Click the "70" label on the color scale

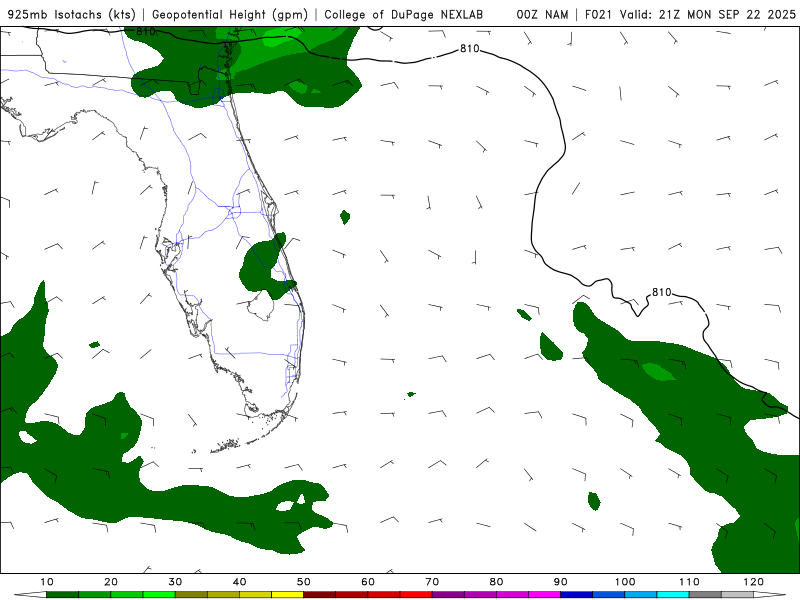click(x=432, y=582)
